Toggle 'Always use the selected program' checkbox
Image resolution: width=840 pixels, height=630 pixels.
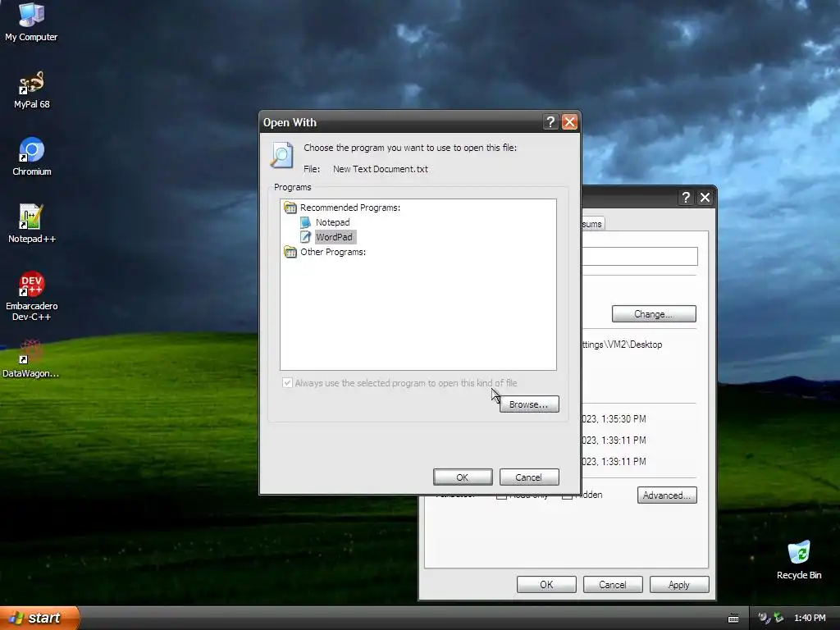288,383
